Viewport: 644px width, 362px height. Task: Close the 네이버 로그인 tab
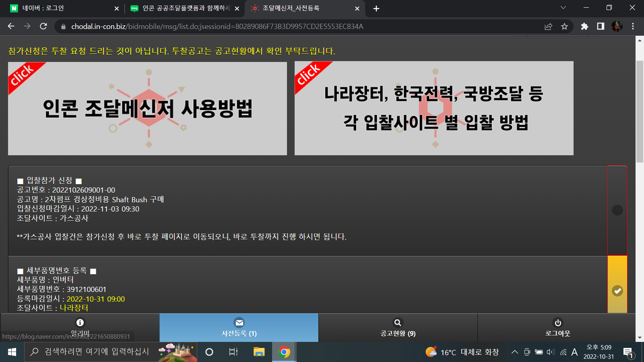pos(117,8)
